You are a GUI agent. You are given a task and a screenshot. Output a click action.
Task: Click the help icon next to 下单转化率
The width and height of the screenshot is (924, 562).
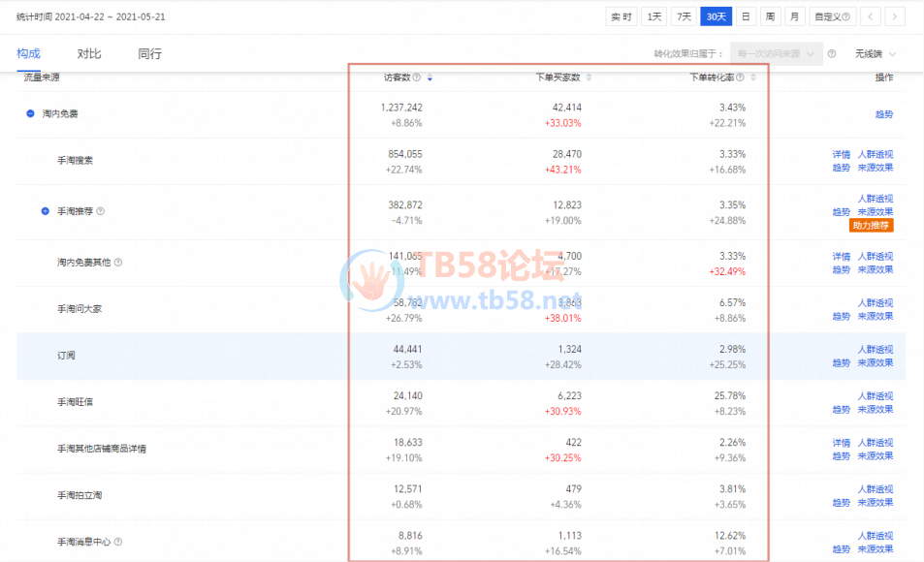click(x=740, y=78)
